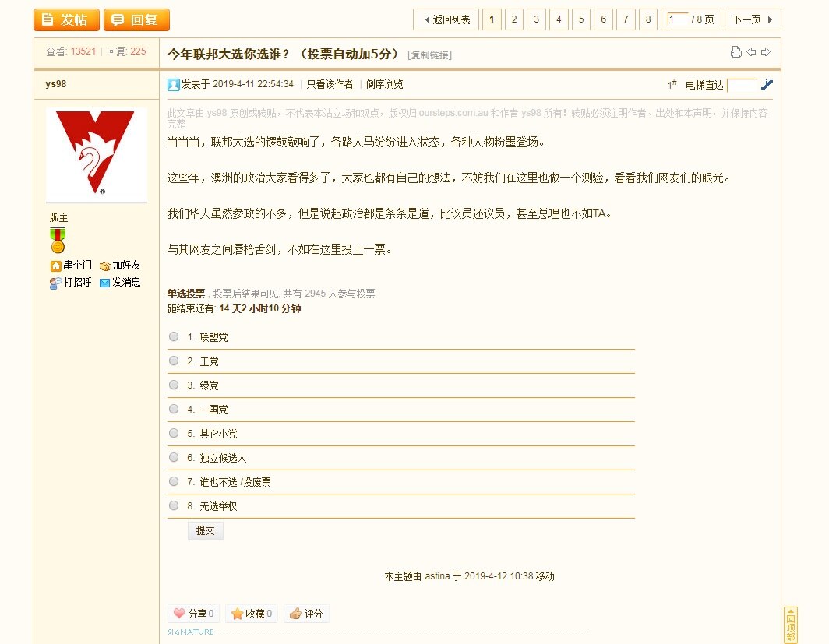
Task: Select the 联盟党 poll option
Action: 174,336
